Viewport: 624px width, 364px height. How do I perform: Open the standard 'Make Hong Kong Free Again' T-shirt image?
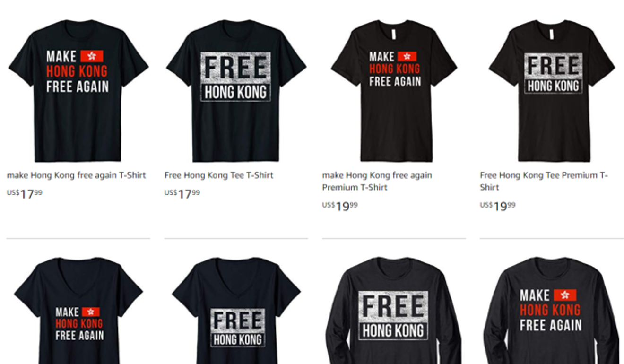pyautogui.click(x=78, y=91)
